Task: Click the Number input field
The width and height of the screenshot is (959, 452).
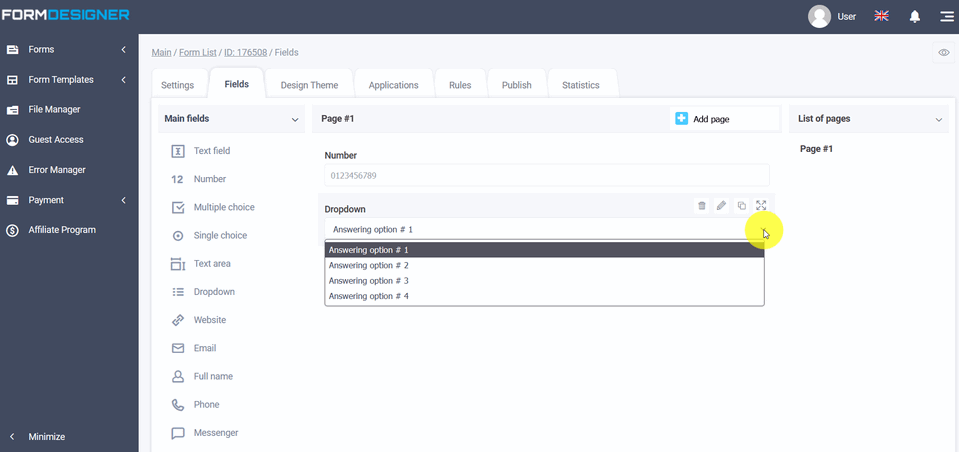Action: point(546,176)
